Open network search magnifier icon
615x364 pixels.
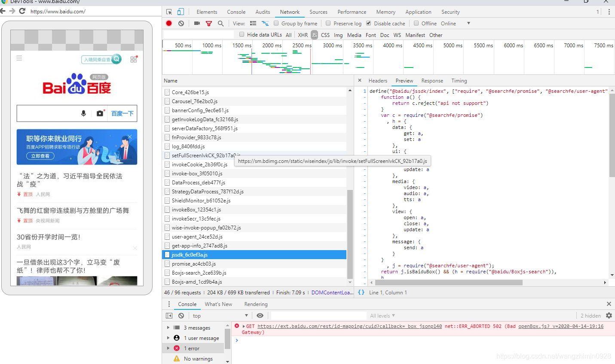pyautogui.click(x=220, y=23)
